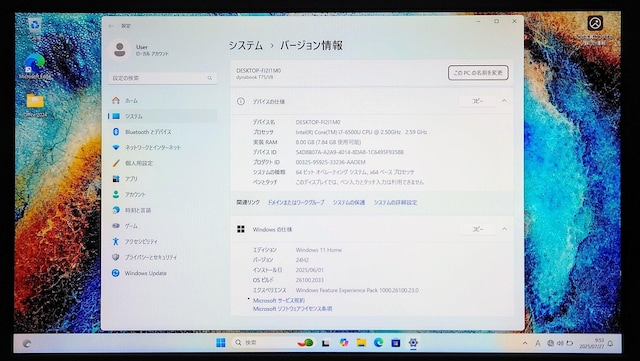Click the Wi-Fi icon for ネットワークとインターネット
The image size is (640, 361).
tap(116, 147)
